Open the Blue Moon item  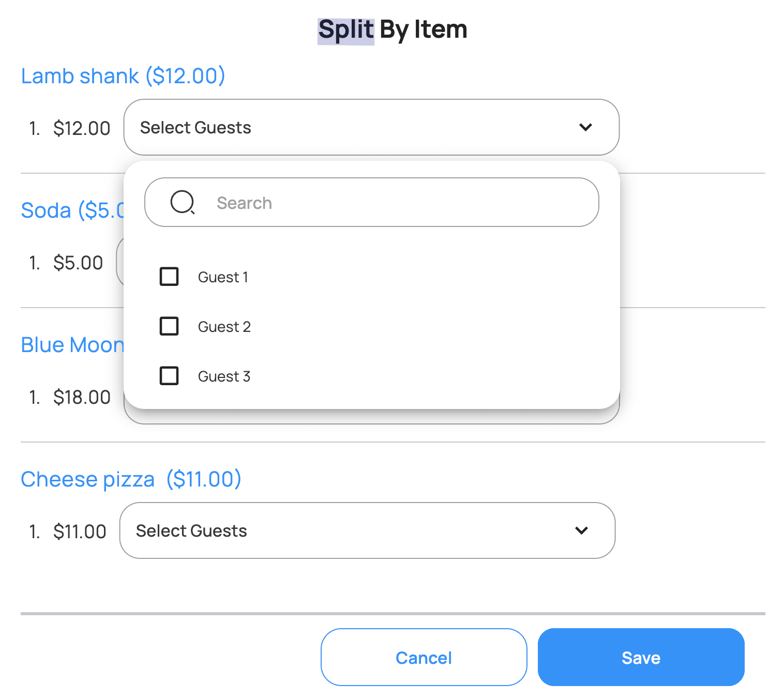click(72, 344)
